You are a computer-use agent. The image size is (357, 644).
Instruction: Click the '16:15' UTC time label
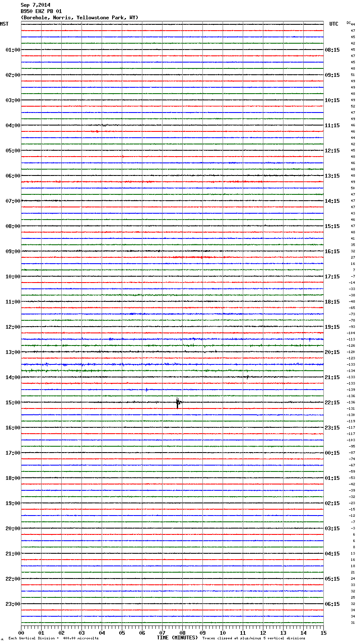click(332, 251)
